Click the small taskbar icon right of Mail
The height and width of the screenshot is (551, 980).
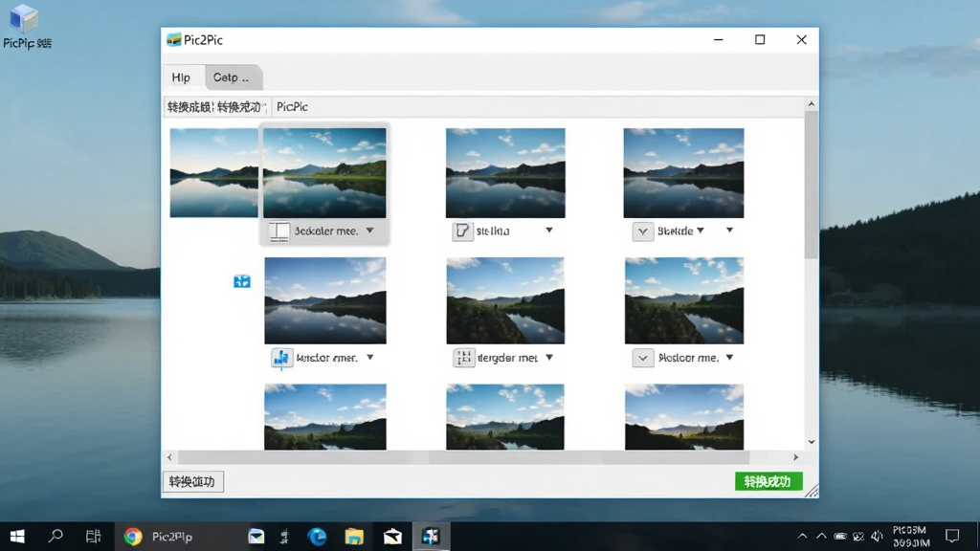285,536
